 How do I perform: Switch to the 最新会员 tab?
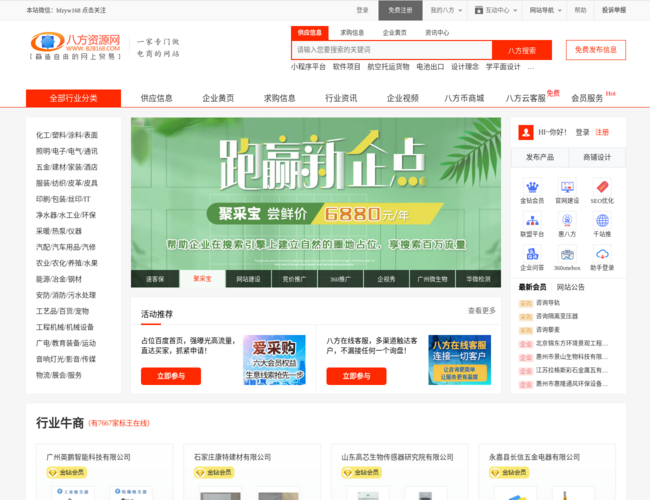(532, 287)
